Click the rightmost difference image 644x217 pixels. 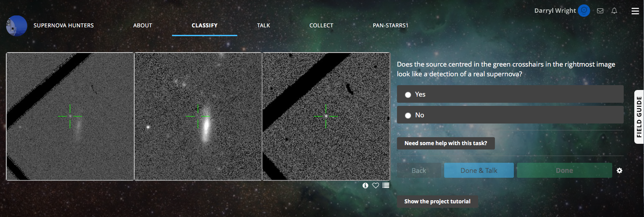(326, 116)
